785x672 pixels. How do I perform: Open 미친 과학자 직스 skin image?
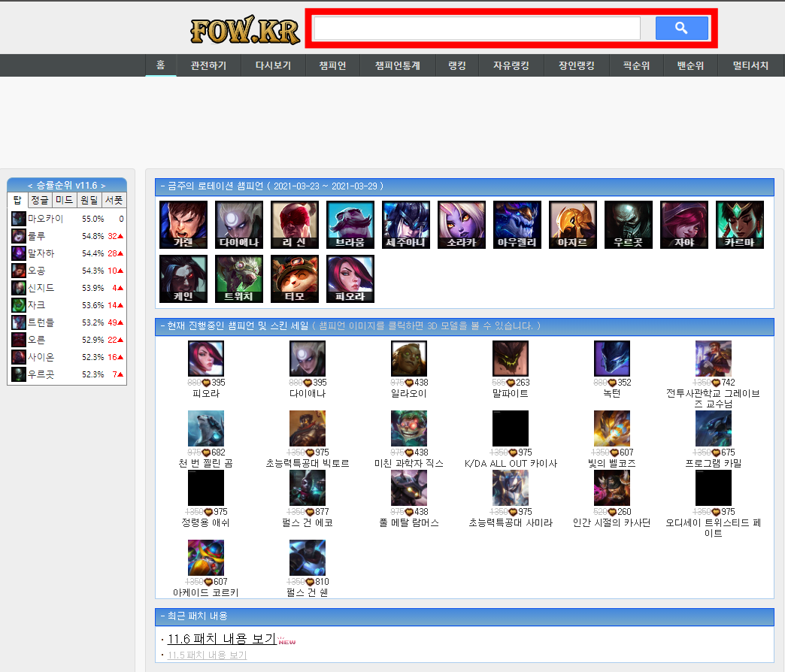click(408, 428)
